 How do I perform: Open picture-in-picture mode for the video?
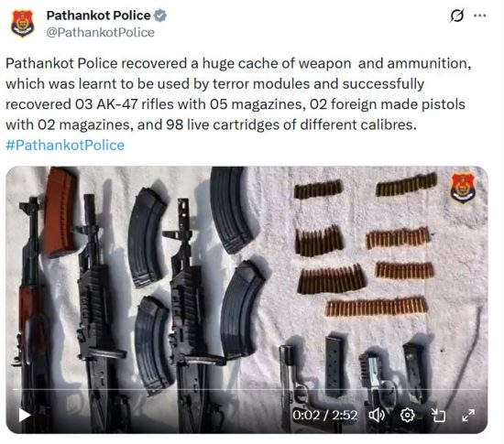(x=438, y=415)
